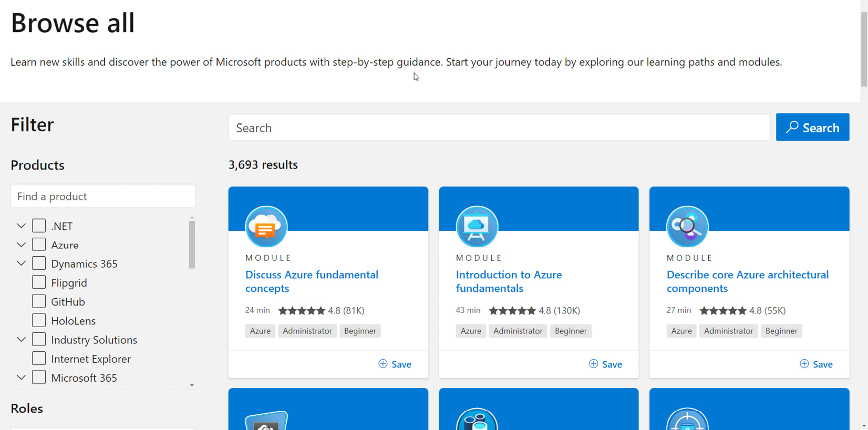Click the Discuss Azure fundamental concepts module icon
The width and height of the screenshot is (868, 430).
pyautogui.click(x=266, y=226)
